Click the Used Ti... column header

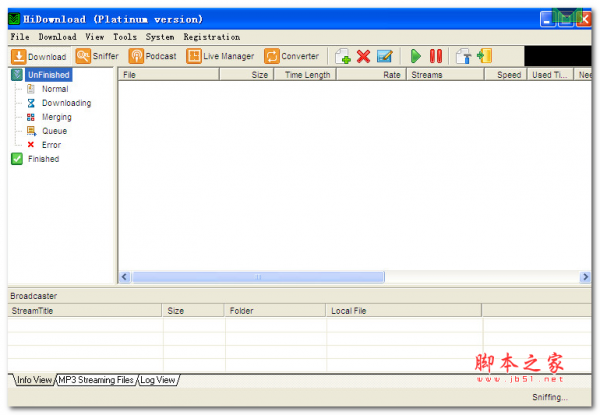point(550,75)
